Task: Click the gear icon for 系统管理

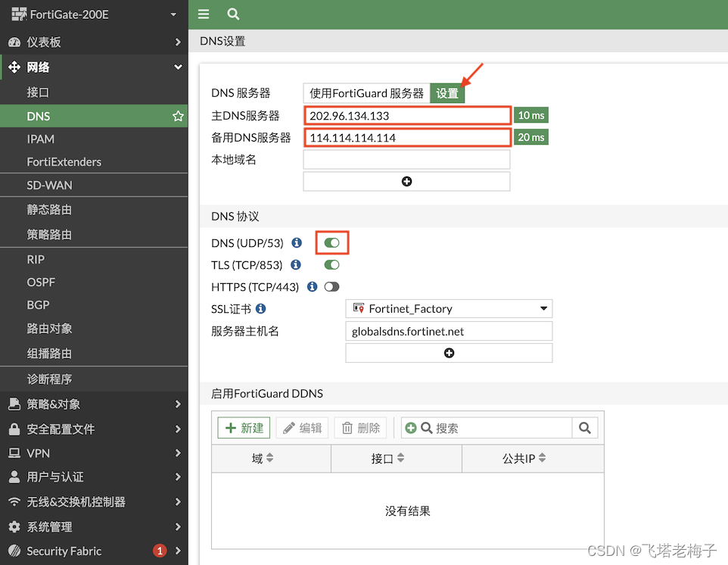Action: click(x=14, y=527)
